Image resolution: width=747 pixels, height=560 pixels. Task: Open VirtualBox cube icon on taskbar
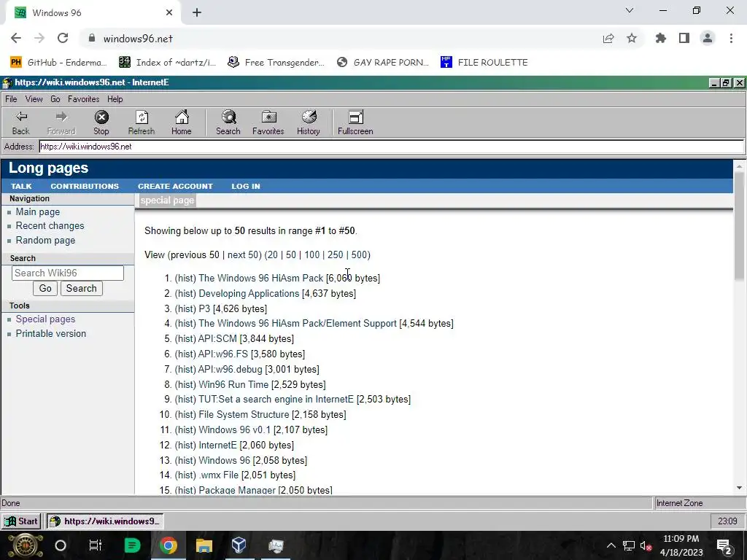pyautogui.click(x=239, y=545)
